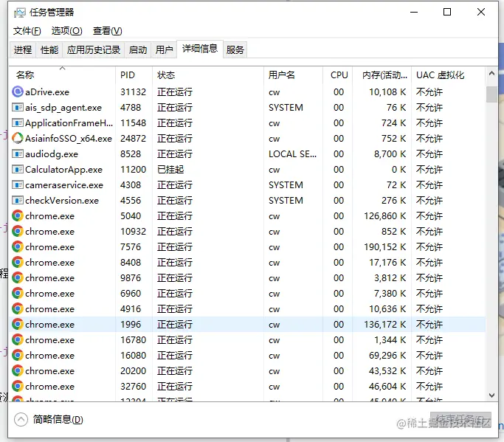
Task: Click PID 11200 of CalculatorApp.exe
Action: click(x=133, y=170)
